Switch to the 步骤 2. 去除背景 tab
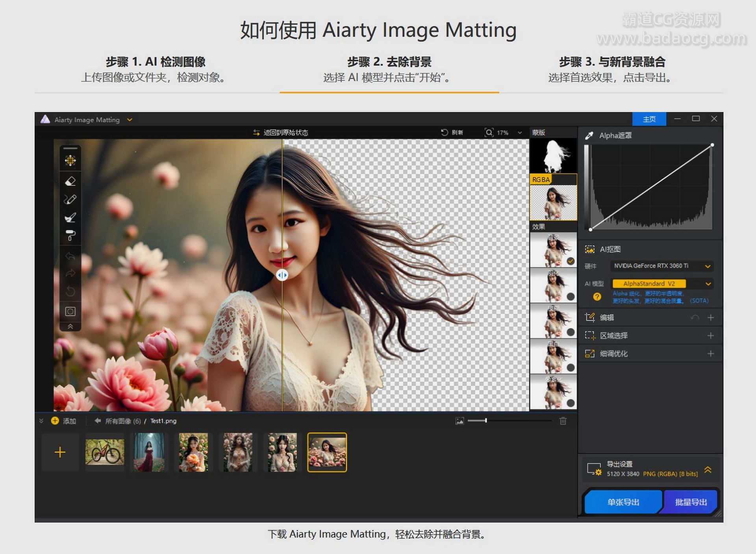The height and width of the screenshot is (554, 756). [389, 69]
